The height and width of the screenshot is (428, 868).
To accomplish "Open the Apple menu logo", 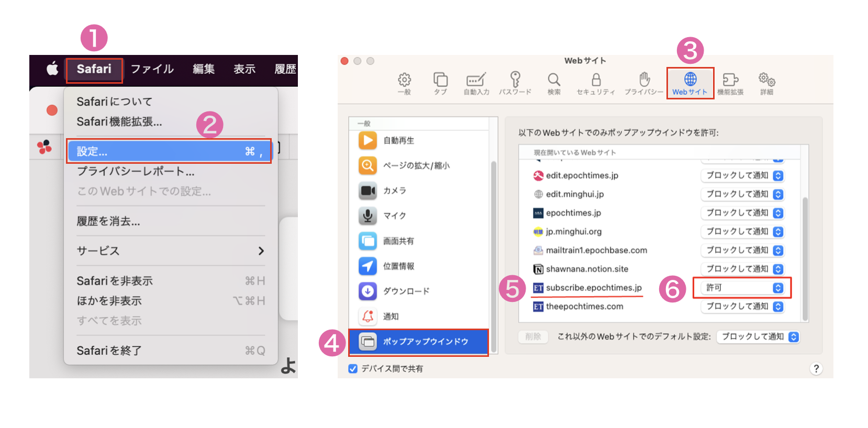I will click(x=52, y=69).
